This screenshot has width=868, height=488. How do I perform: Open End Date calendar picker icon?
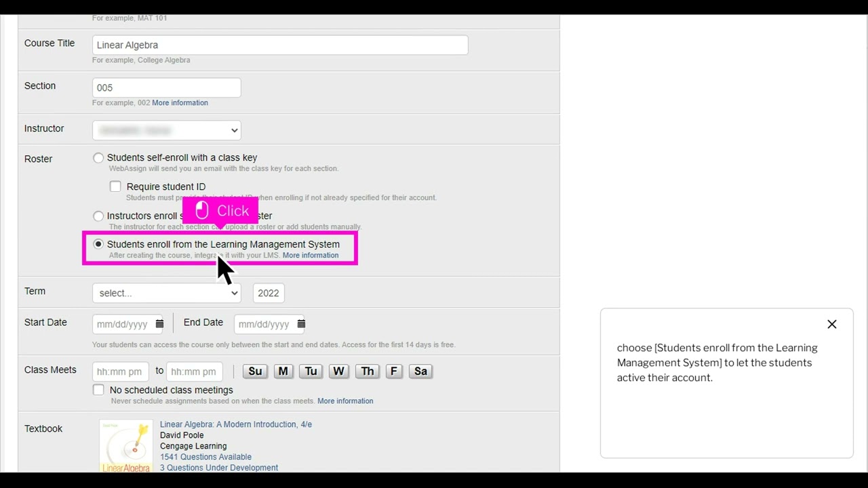pyautogui.click(x=301, y=324)
